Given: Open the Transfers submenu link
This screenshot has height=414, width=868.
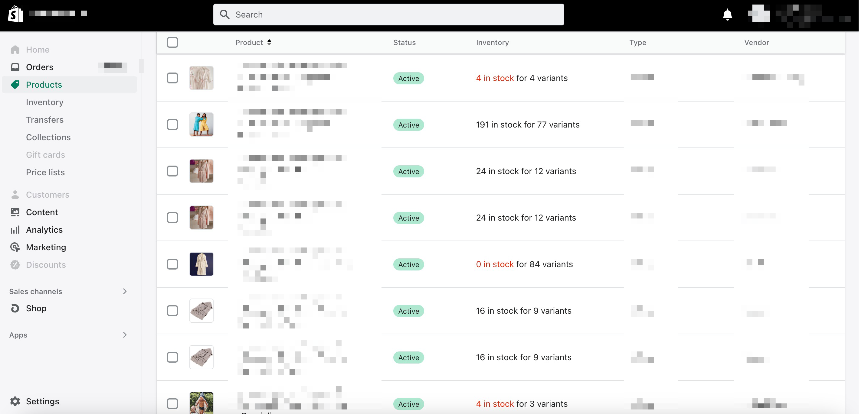Looking at the screenshot, I should pyautogui.click(x=45, y=119).
